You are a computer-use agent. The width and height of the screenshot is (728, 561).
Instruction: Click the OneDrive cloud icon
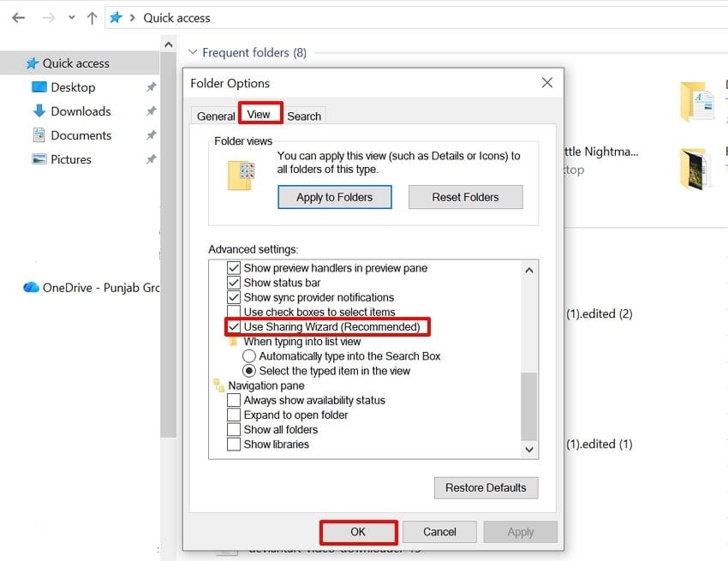(x=30, y=288)
